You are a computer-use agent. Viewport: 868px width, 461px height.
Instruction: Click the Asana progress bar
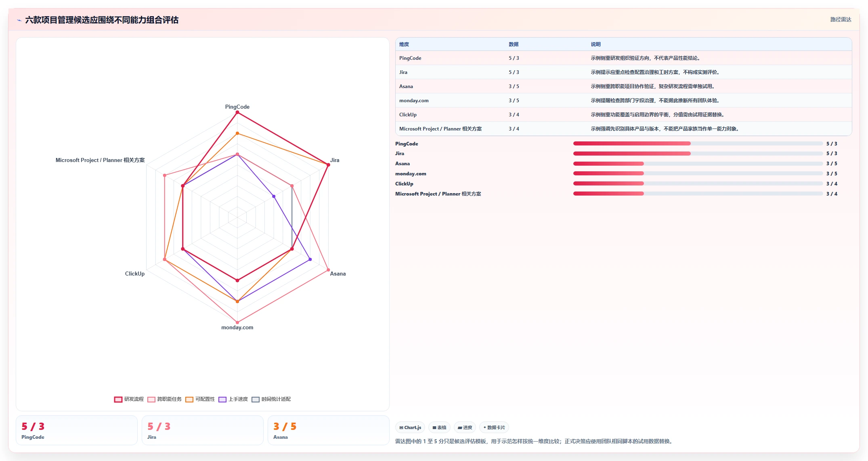click(x=698, y=164)
